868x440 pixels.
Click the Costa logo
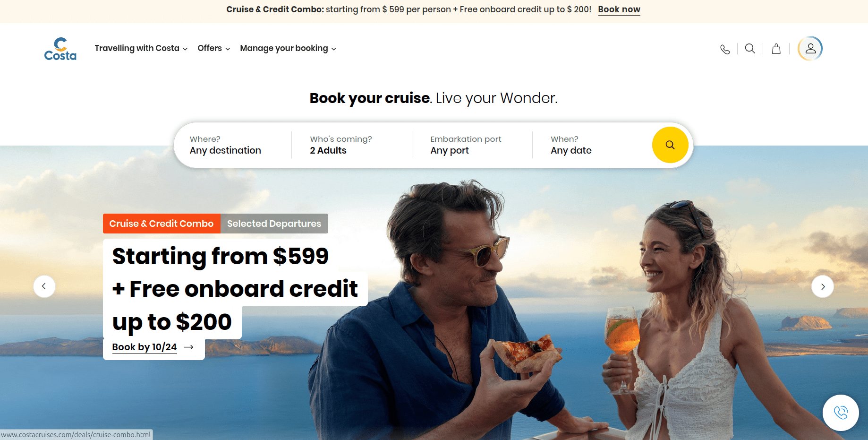60,49
